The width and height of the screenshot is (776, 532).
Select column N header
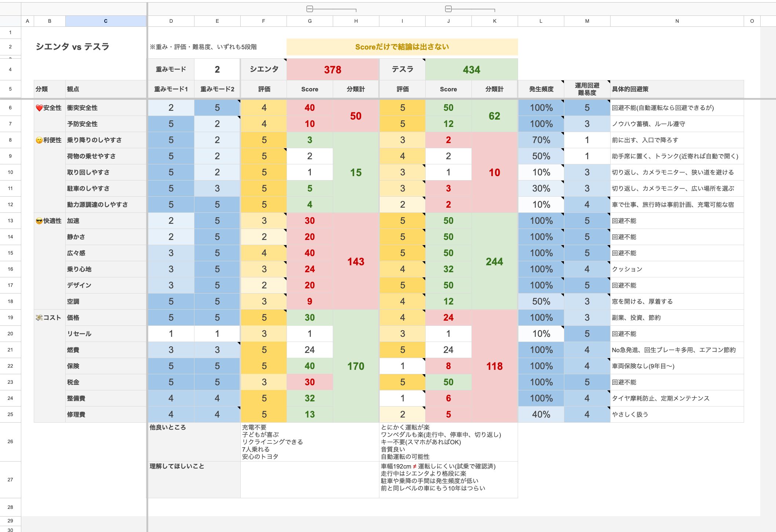coord(677,21)
